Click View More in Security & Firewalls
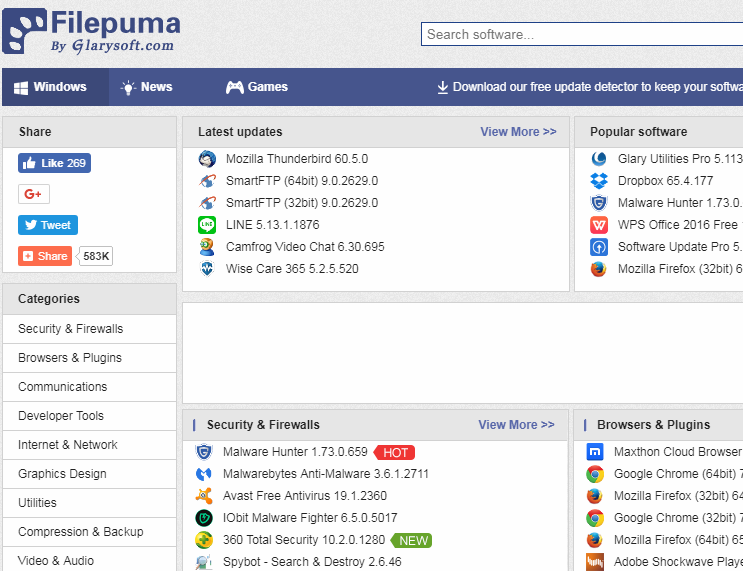The height and width of the screenshot is (571, 743). 516,425
